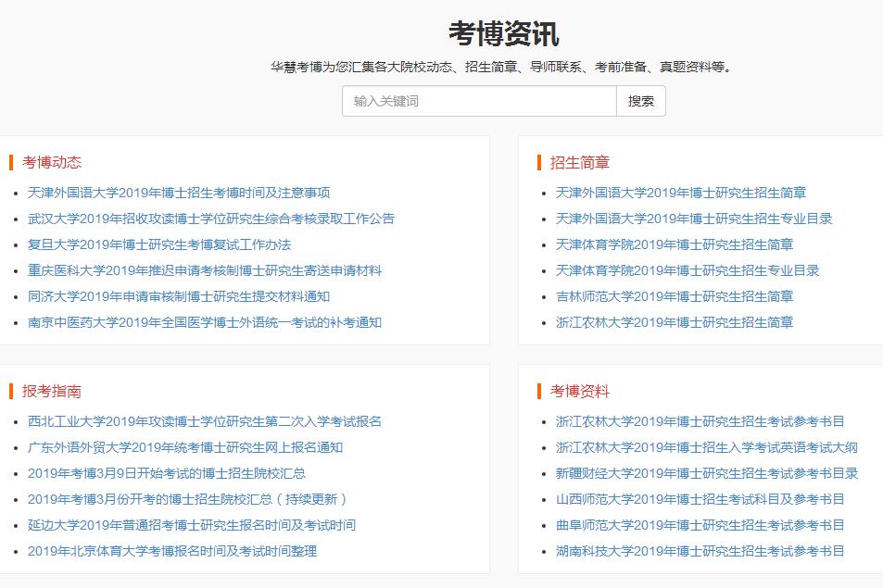Open 重庆医科大学2019年推迟申请考核制博士研究生寄送申请材料
The width and height of the screenshot is (883, 588).
(x=205, y=270)
